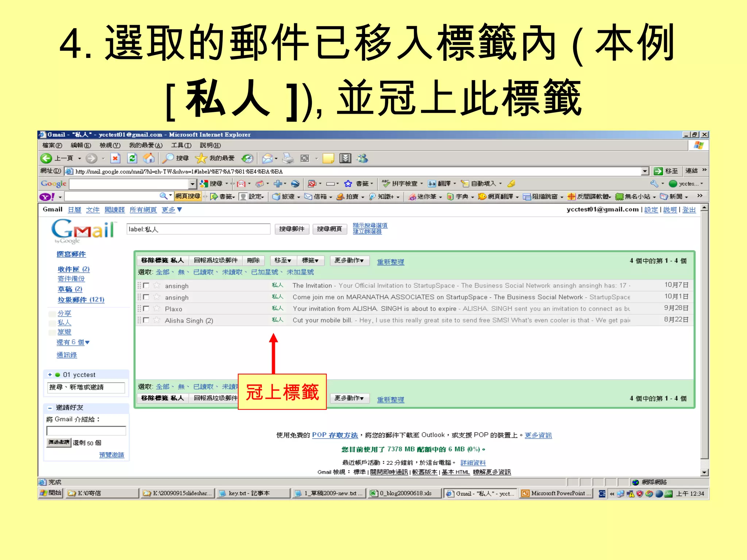Click the Yahoo! toolbar logo icon
Viewport: 747px width, 560px height.
coord(47,197)
